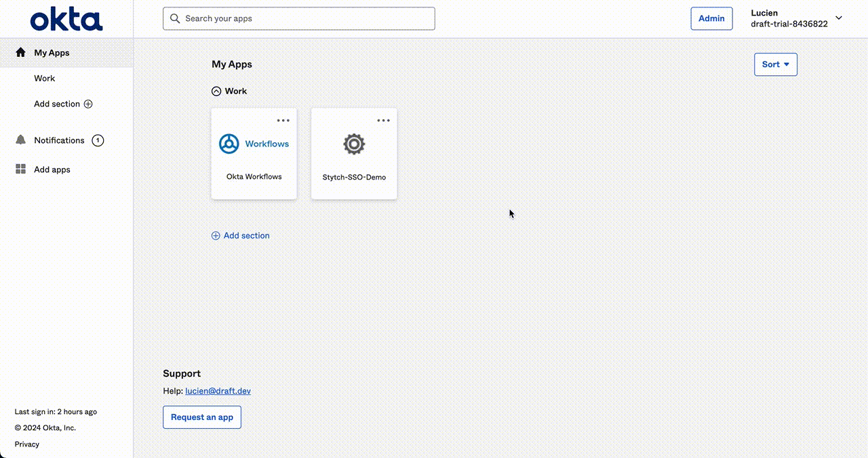868x458 pixels.
Task: Click the notification count badge
Action: [98, 140]
